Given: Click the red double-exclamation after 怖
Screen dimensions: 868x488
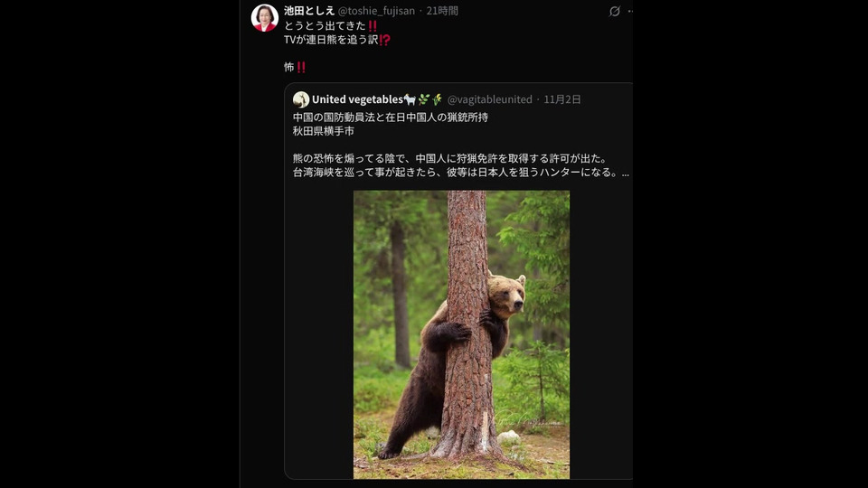Looking at the screenshot, I should click(301, 68).
